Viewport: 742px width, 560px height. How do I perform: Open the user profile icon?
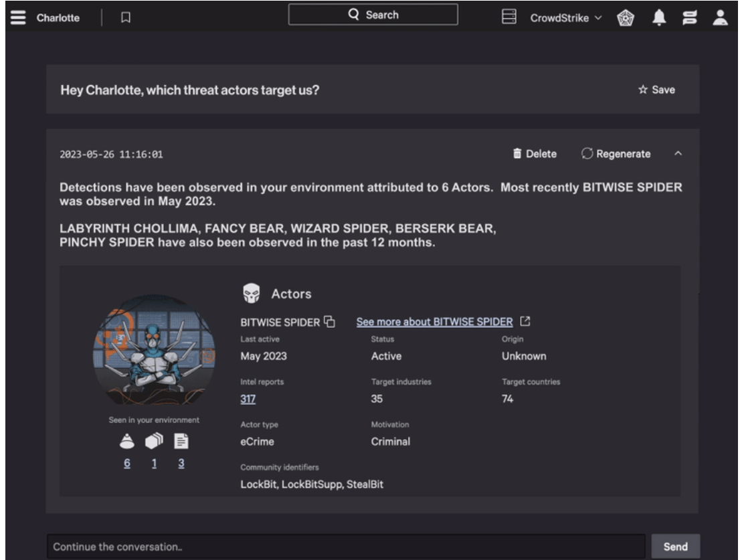(725, 17)
